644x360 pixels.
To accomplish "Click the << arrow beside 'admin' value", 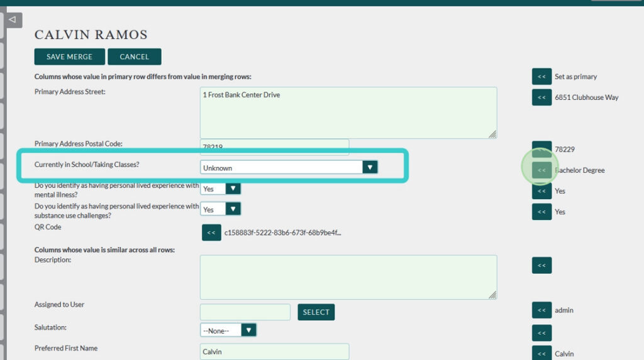I will (541, 310).
